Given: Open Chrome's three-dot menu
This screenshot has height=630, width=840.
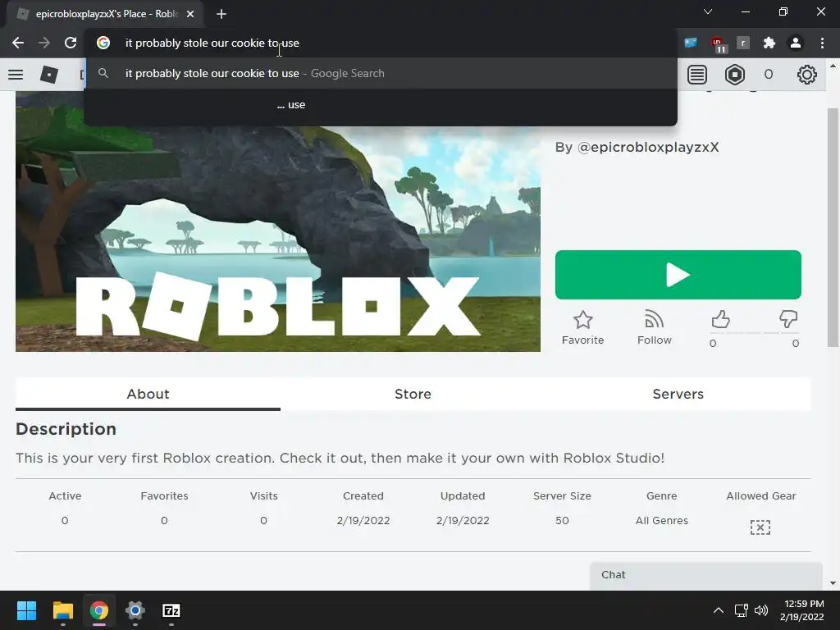Looking at the screenshot, I should click(822, 43).
